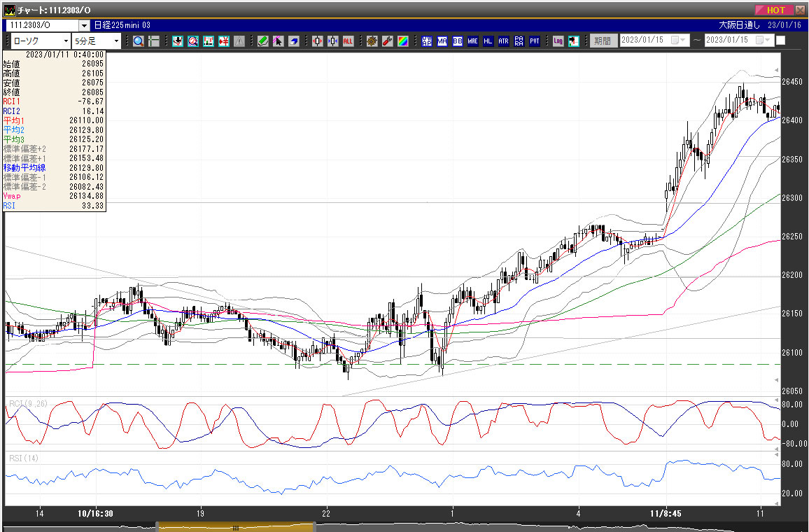809x532 pixels.
Task: Click the 11/8:45 time axis label
Action: coord(666,513)
